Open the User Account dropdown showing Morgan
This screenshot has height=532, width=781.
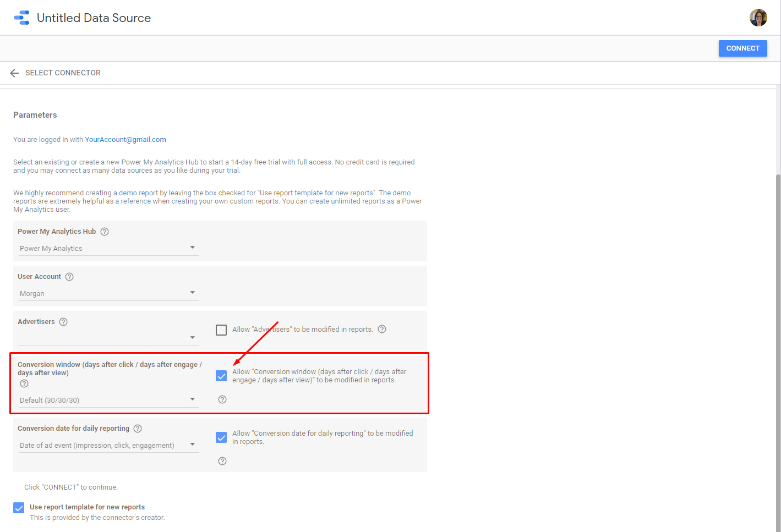tap(108, 293)
